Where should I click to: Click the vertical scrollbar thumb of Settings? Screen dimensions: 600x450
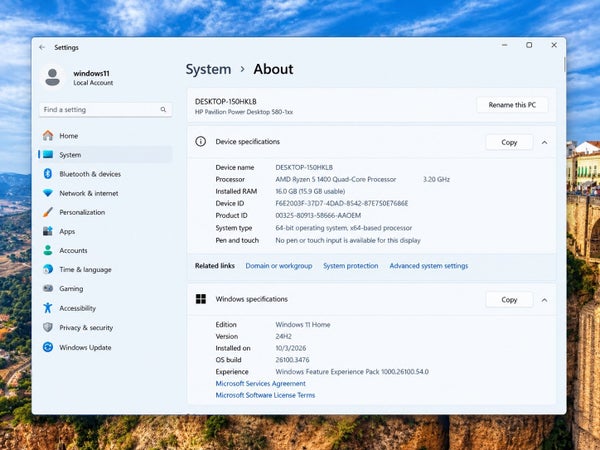[564, 64]
